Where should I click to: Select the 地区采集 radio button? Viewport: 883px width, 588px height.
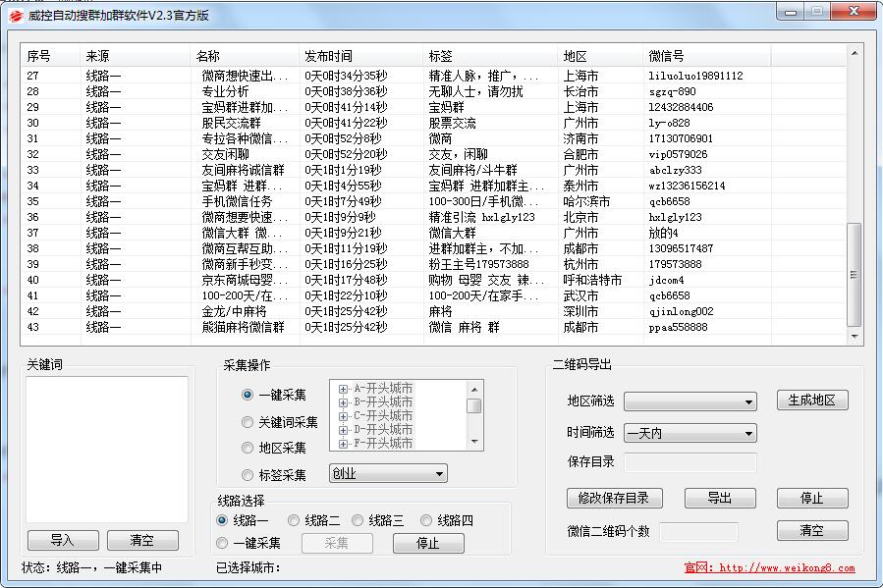coord(248,448)
